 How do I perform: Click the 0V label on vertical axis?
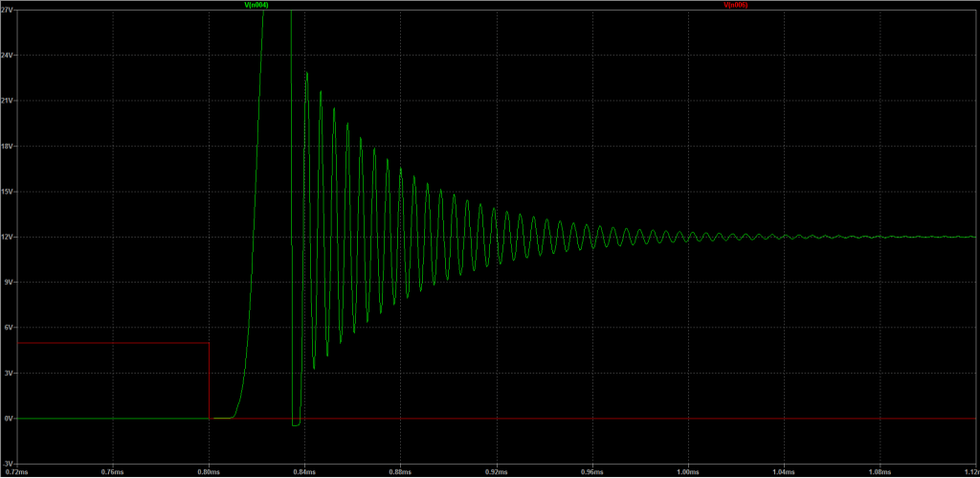[9, 419]
